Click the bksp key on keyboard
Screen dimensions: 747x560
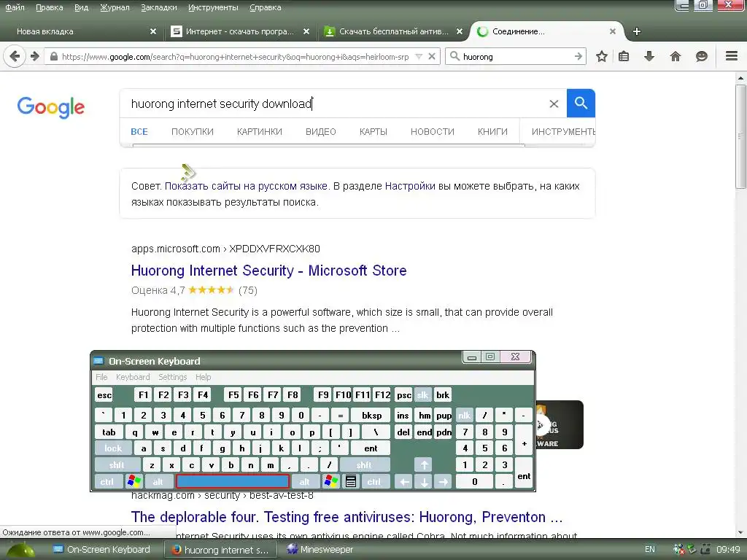pos(371,415)
